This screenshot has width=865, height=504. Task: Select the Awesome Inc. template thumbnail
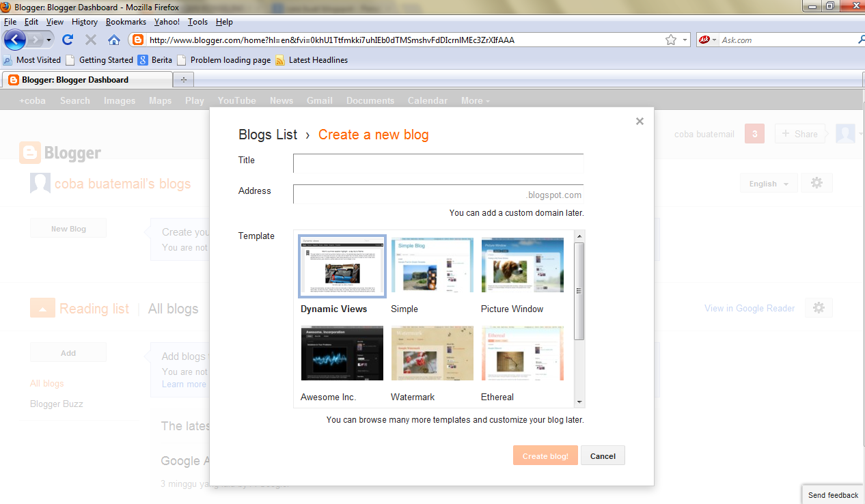342,353
